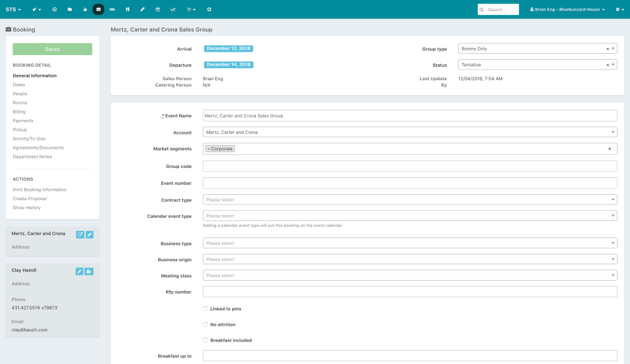Enable the No attrition checkbox
The image size is (630, 364).
[x=205, y=324]
